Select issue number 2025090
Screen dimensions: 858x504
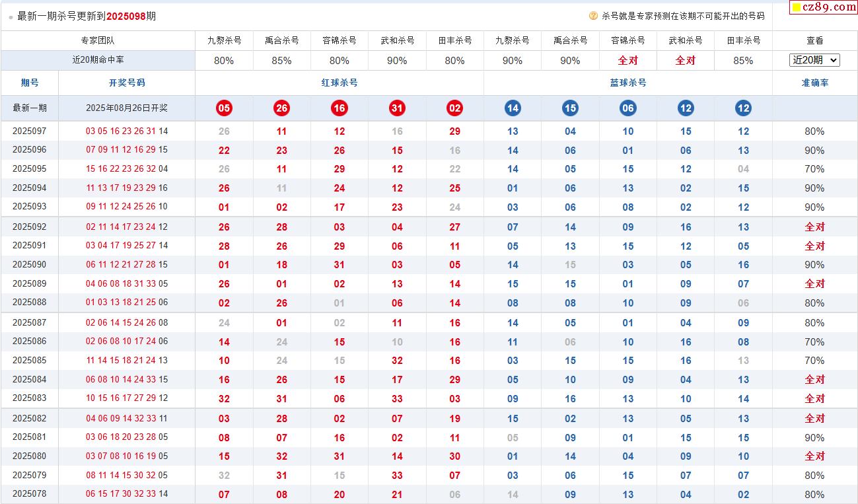30,264
